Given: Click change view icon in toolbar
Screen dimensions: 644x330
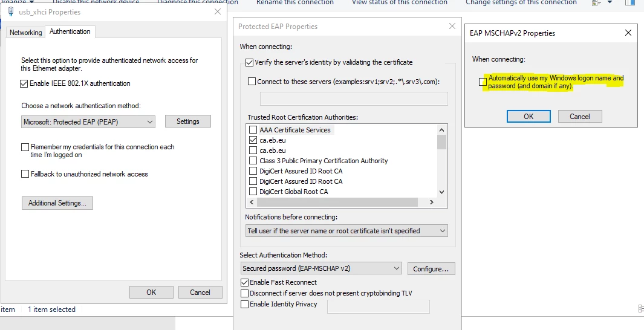Looking at the screenshot, I should coord(596,2).
